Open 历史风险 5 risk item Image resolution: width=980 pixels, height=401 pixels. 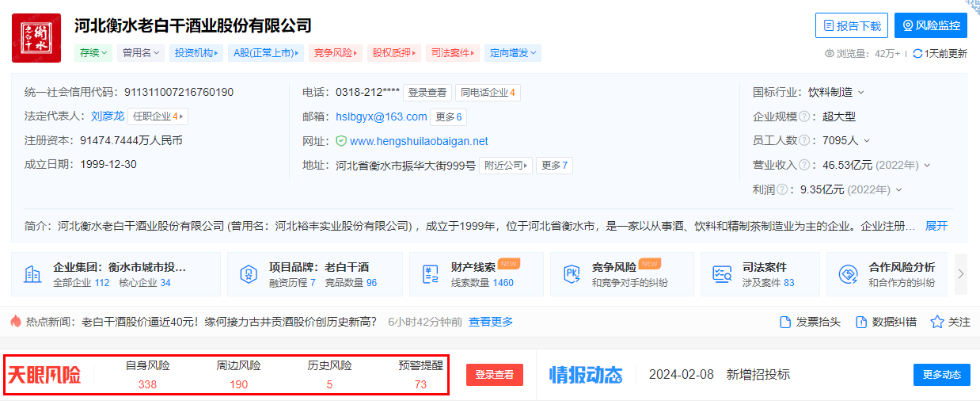329,375
